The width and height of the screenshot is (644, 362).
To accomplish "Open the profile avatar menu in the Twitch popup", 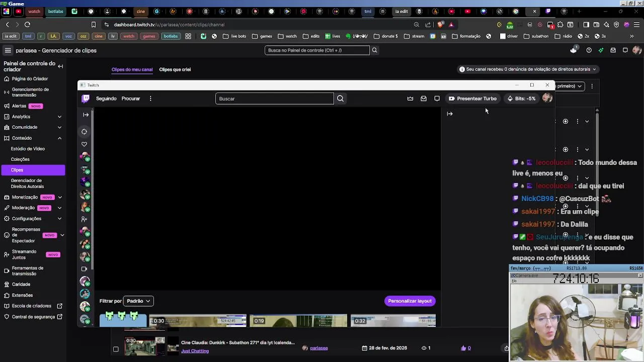I will pyautogui.click(x=547, y=99).
